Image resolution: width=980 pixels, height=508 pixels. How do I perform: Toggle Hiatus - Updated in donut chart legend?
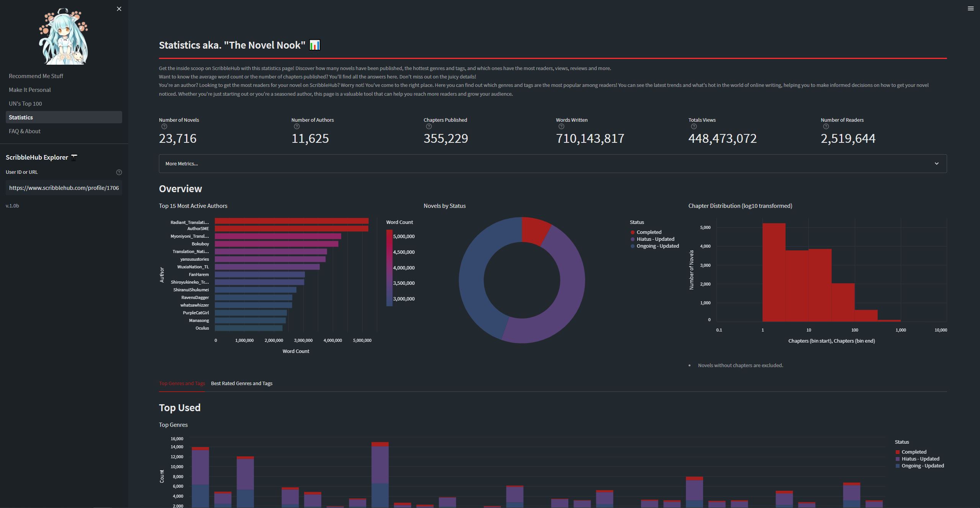655,239
